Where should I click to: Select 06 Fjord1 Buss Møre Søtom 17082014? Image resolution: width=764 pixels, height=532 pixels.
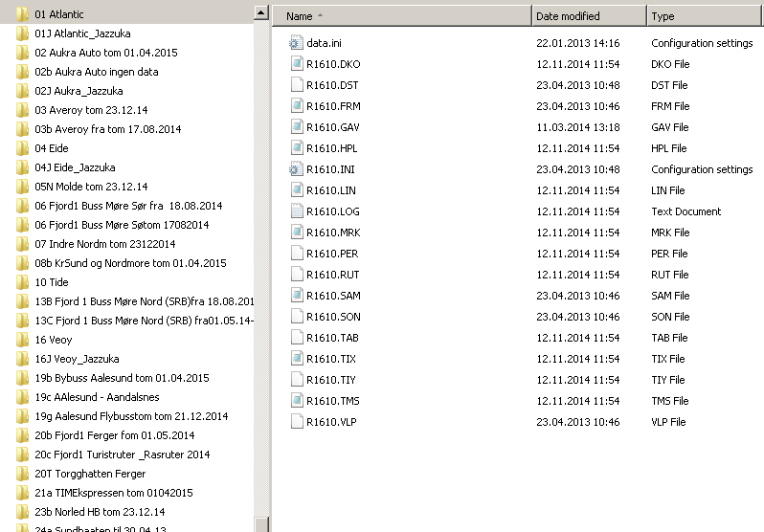122,225
